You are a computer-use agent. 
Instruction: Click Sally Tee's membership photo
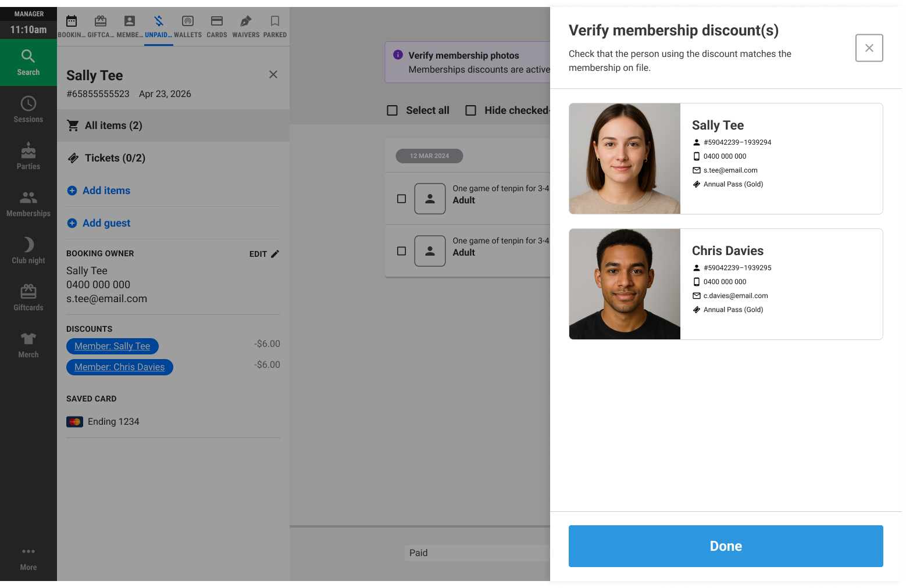(625, 159)
